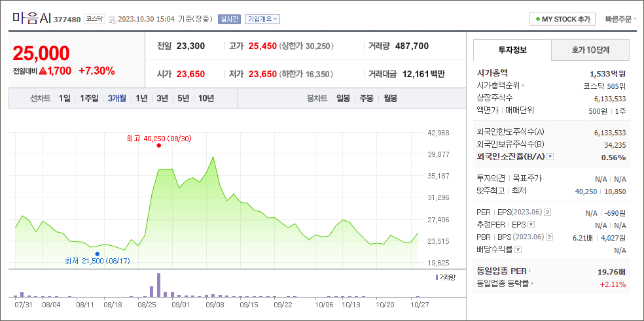Select the 3년 line chart period

pos(162,99)
